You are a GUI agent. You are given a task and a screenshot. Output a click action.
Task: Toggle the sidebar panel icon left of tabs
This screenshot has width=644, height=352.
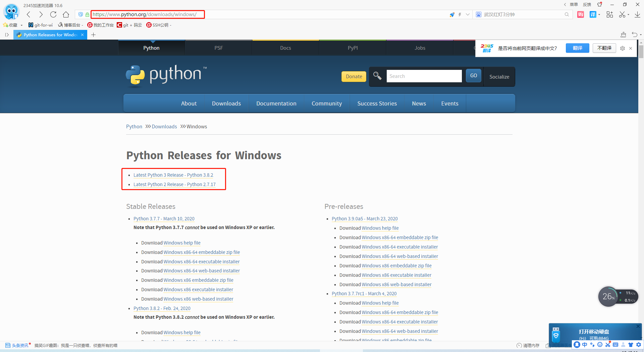pyautogui.click(x=7, y=35)
